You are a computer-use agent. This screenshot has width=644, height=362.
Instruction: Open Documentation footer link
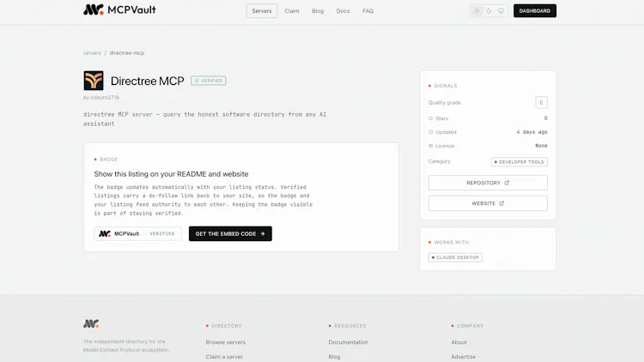coord(349,342)
